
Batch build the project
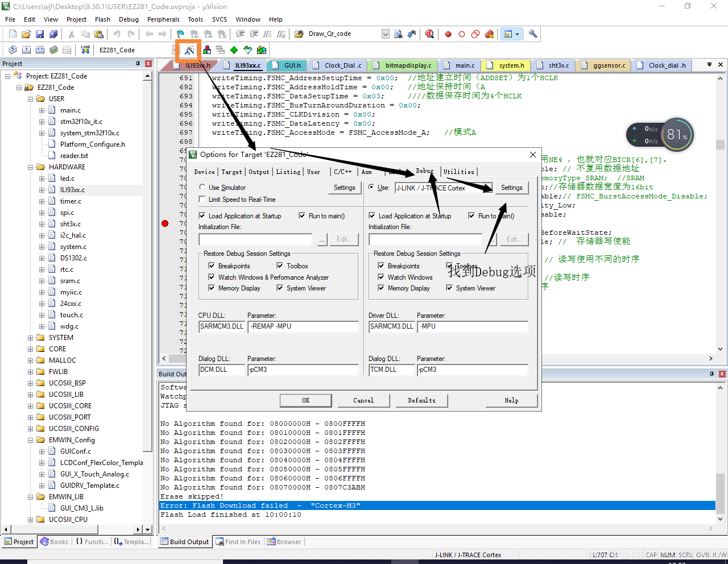[x=53, y=50]
